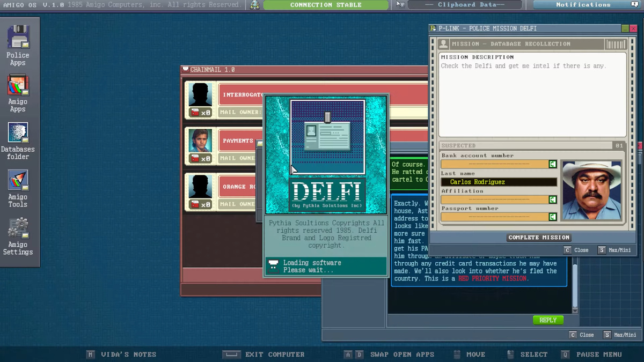Screen dimensions: 644x362
Task: Click the Move mouse icon in bottom bar
Action: (x=457, y=354)
